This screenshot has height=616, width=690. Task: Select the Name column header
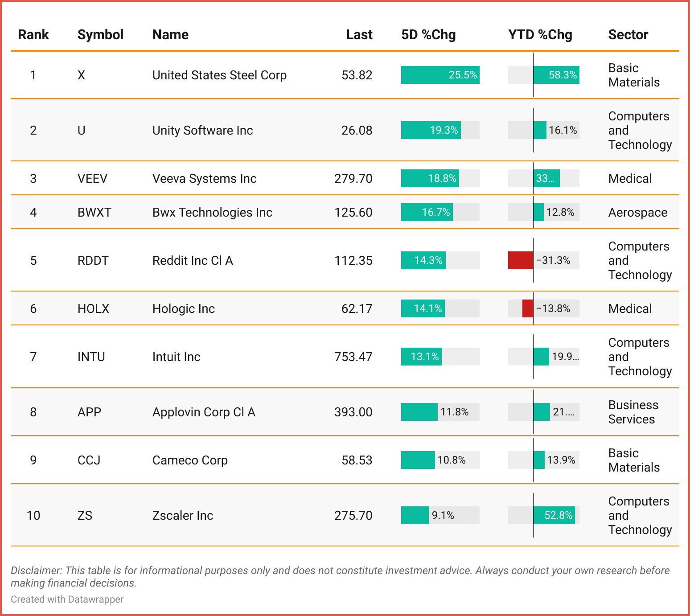click(170, 35)
